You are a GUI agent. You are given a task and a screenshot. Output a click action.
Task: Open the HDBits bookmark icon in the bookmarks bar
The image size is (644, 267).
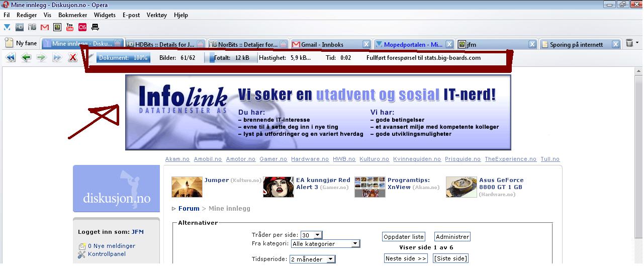[20, 27]
